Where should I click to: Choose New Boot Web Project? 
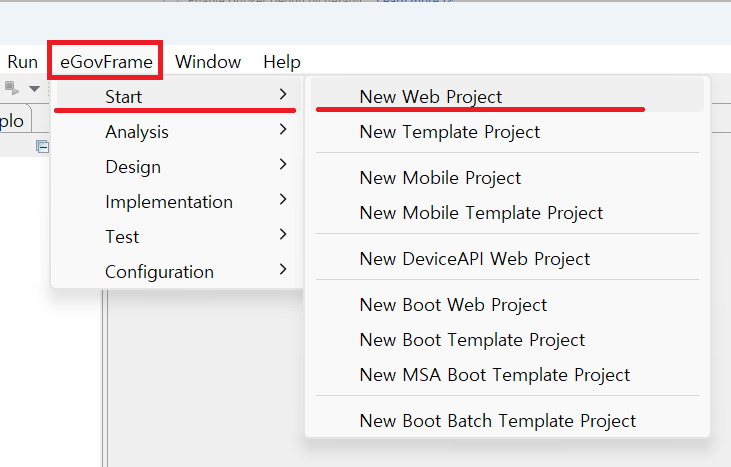[x=453, y=305]
